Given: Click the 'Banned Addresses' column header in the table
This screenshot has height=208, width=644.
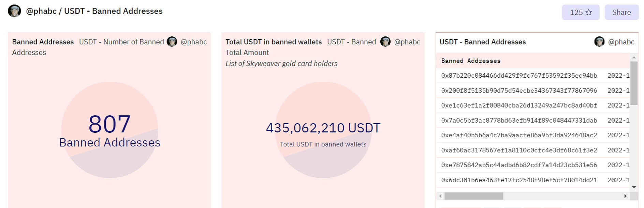Looking at the screenshot, I should (x=471, y=61).
